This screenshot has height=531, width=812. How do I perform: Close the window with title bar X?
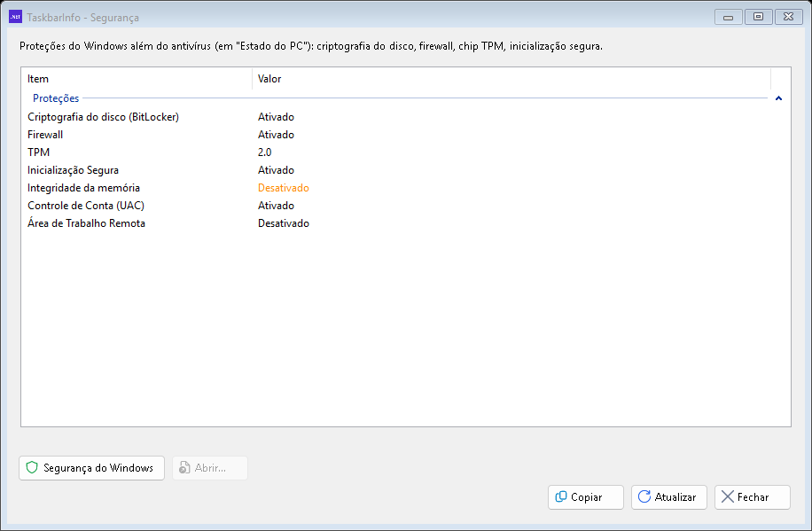tap(788, 17)
